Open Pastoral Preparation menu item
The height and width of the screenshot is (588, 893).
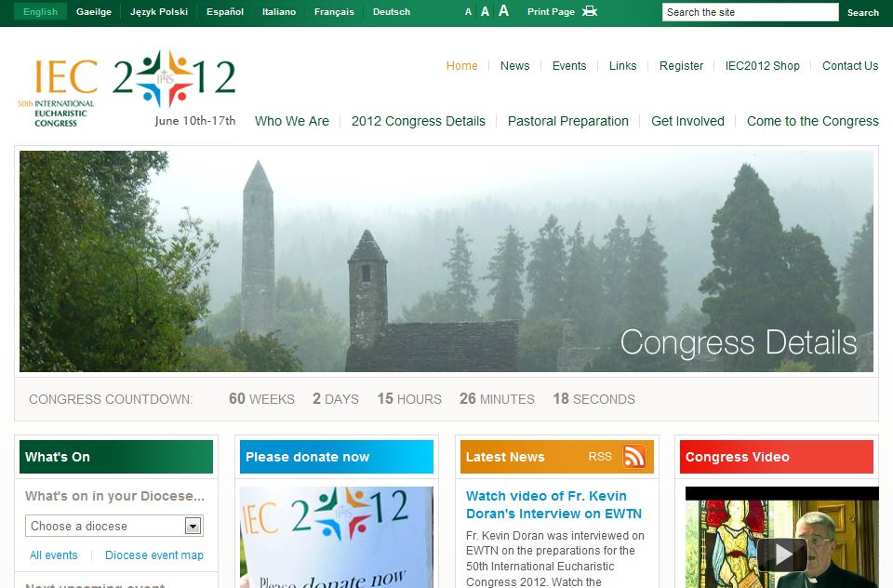(x=567, y=121)
